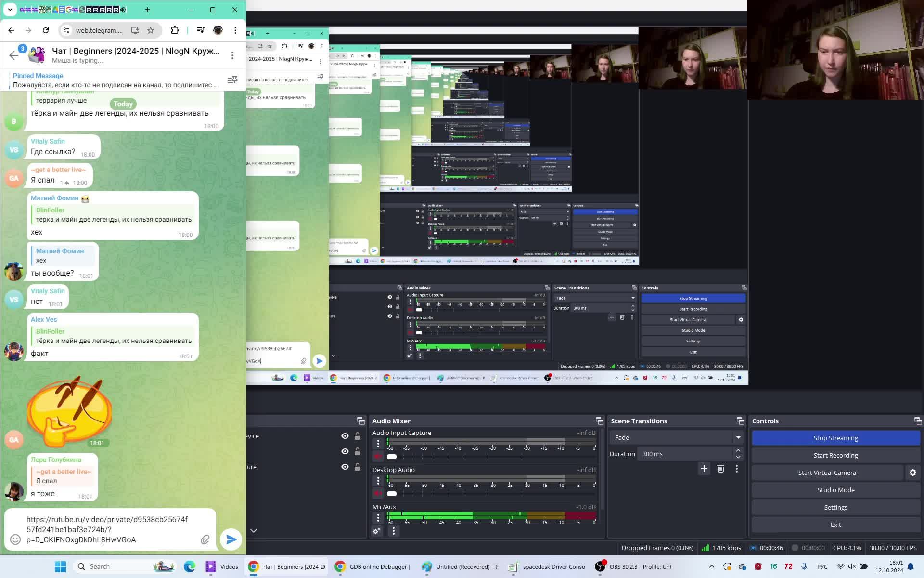This screenshot has width=924, height=578.
Task: Open OBS 30.2.3 taskbar window
Action: click(x=634, y=566)
